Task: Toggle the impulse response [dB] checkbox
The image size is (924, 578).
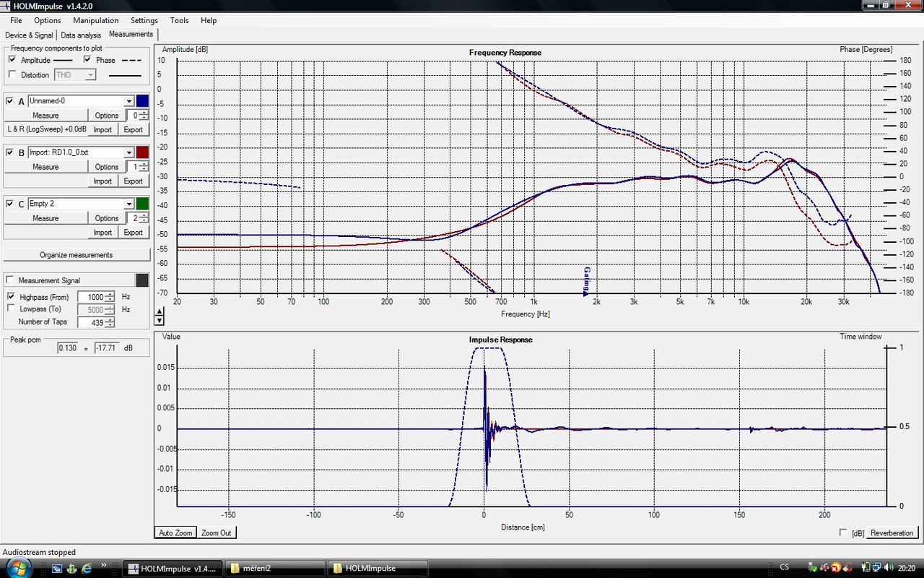Action: (844, 532)
